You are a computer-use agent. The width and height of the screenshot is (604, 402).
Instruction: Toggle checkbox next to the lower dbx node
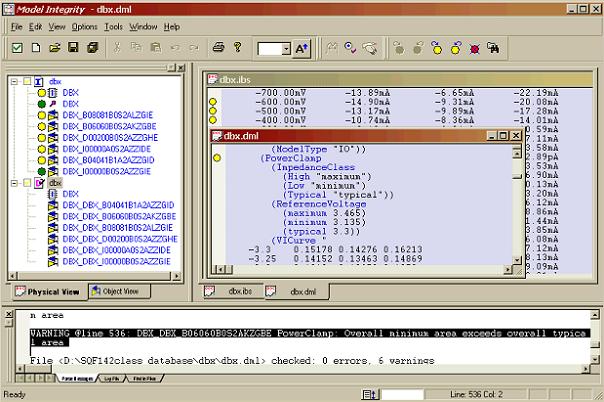coord(27,183)
